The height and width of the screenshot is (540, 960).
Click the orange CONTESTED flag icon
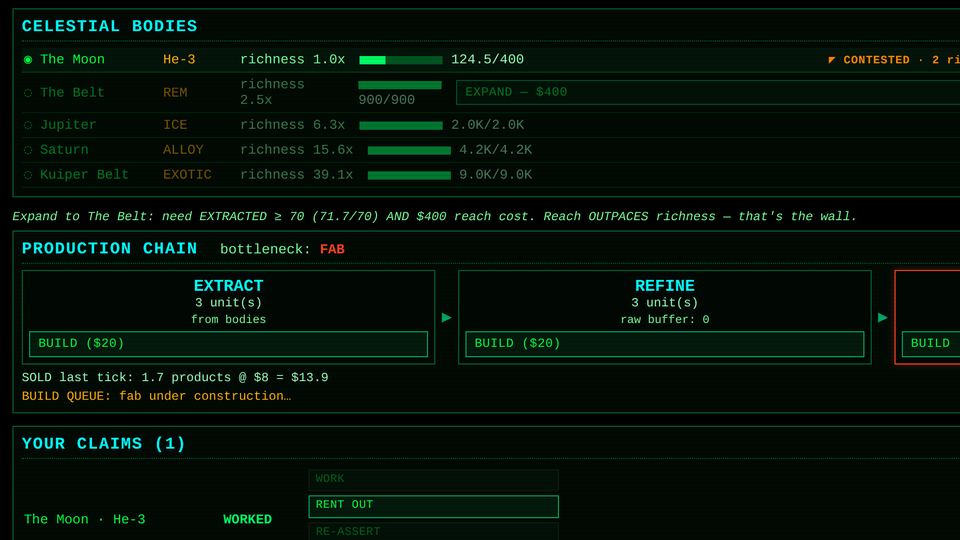click(x=831, y=60)
